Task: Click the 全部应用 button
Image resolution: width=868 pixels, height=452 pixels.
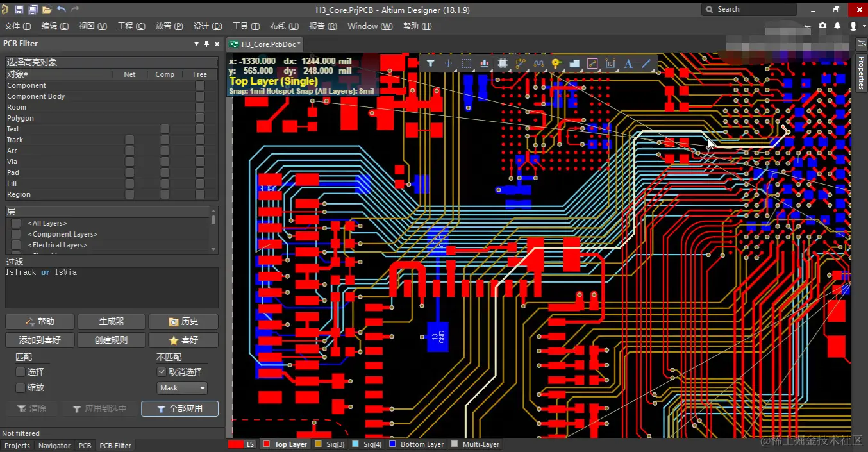Action: coord(179,408)
